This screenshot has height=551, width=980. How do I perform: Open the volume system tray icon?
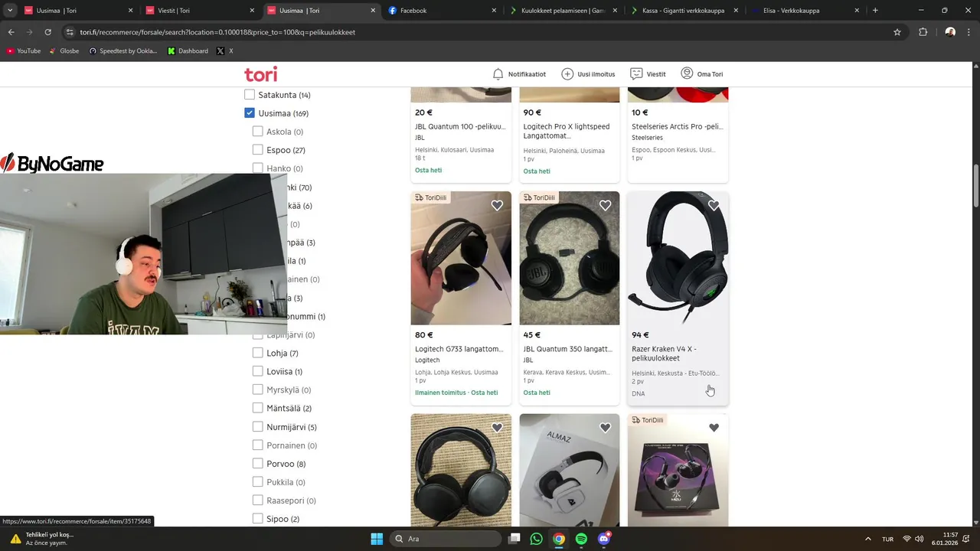pyautogui.click(x=919, y=539)
